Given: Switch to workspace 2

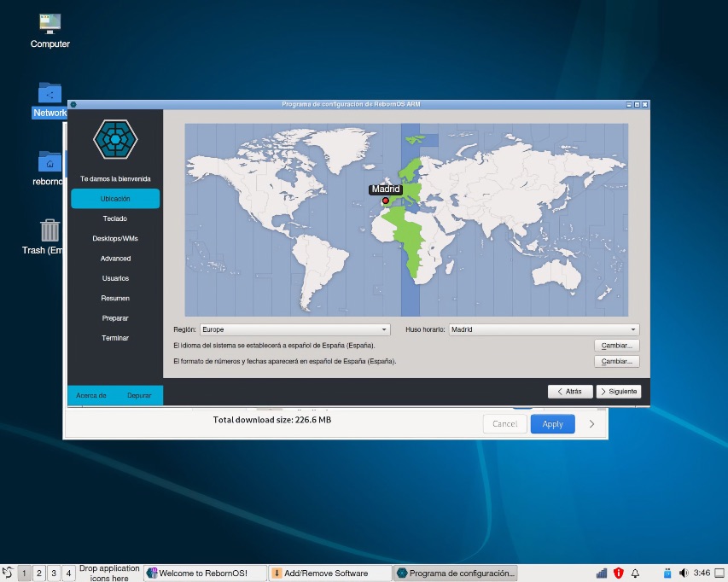Looking at the screenshot, I should [39, 573].
